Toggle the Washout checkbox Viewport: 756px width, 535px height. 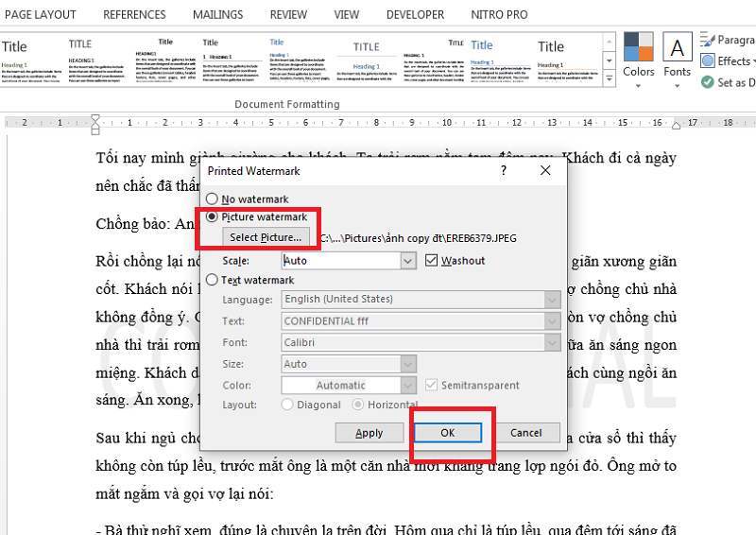[x=431, y=261]
